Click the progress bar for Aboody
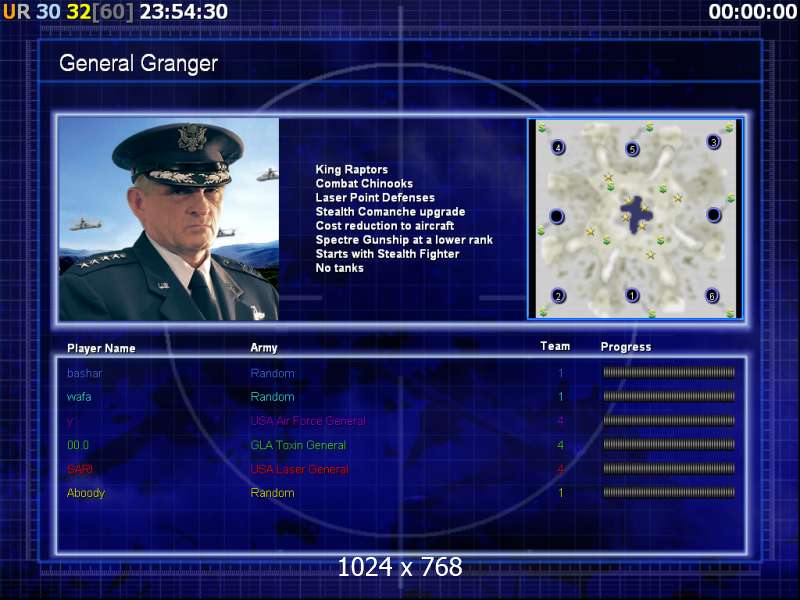The width and height of the screenshot is (800, 600). pos(669,492)
